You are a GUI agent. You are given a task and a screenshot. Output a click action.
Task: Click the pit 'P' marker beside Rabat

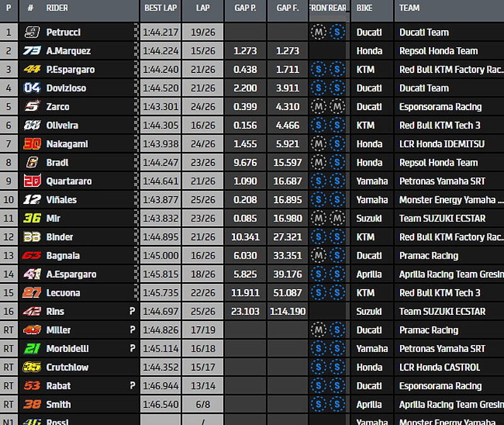132,385
